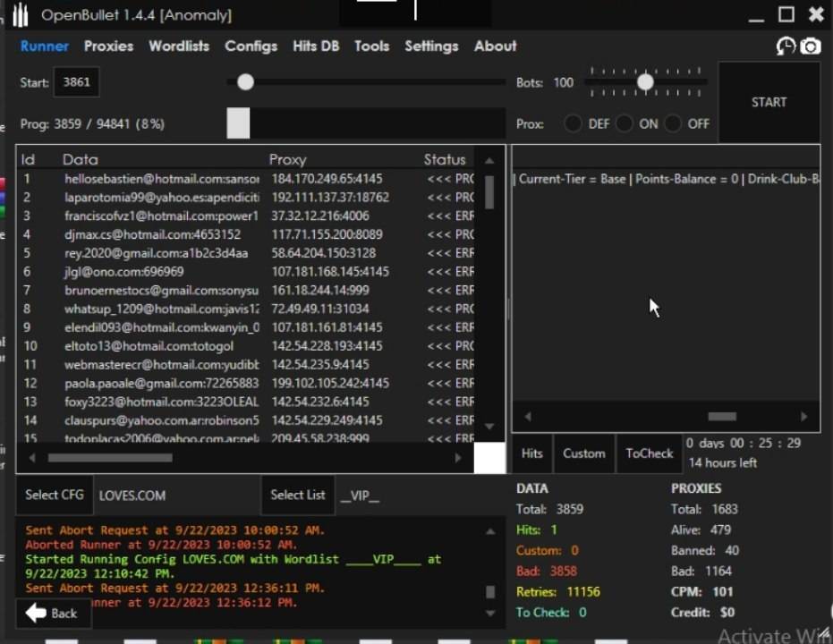Sort the table by Status column header
The width and height of the screenshot is (833, 644).
[445, 159]
